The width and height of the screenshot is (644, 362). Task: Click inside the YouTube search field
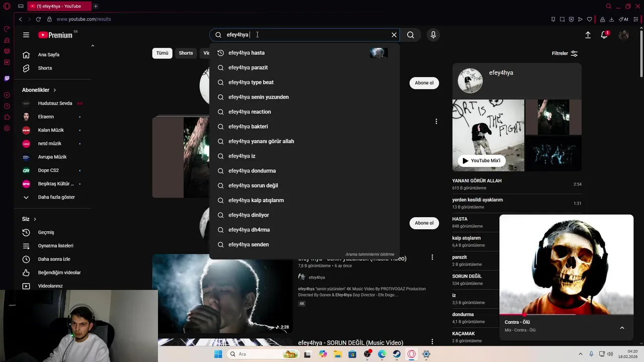(304, 35)
